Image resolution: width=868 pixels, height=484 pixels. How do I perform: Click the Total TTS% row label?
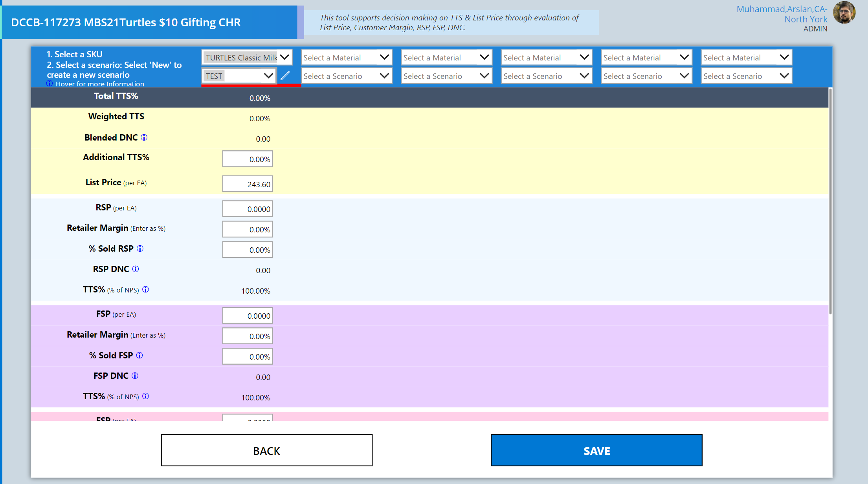(116, 96)
